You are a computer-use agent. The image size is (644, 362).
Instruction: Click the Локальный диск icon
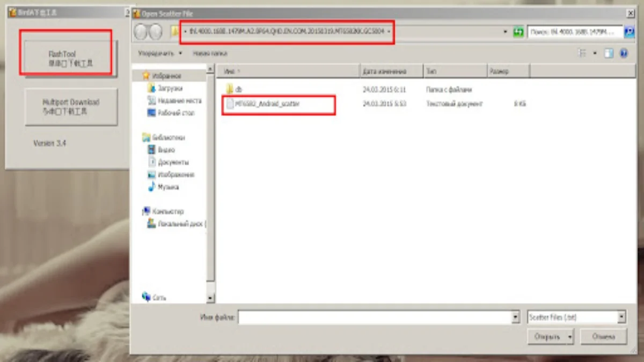(x=152, y=224)
